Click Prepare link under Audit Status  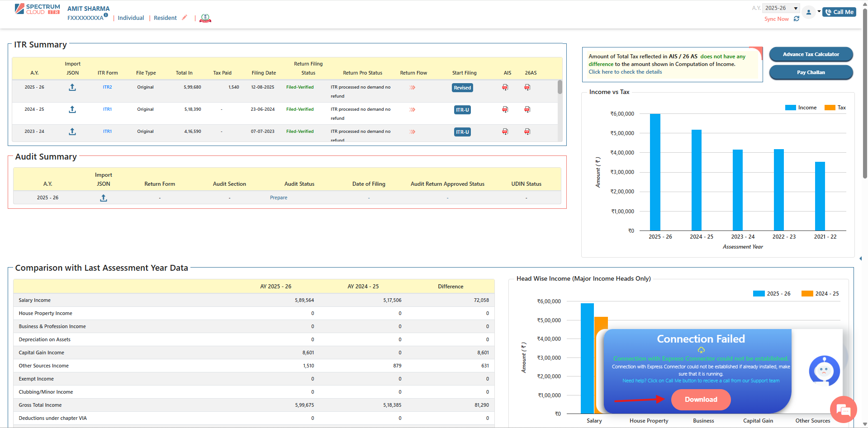(x=279, y=198)
